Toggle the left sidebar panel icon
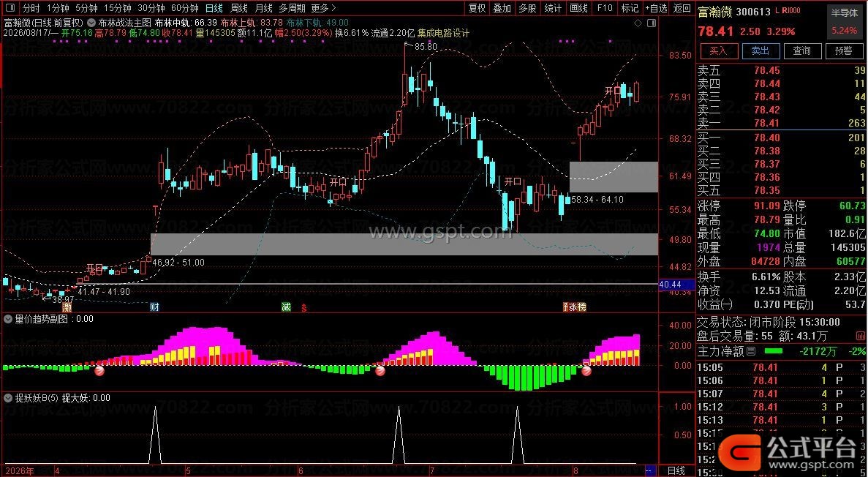Image resolution: width=868 pixels, height=477 pixels. tap(10, 8)
